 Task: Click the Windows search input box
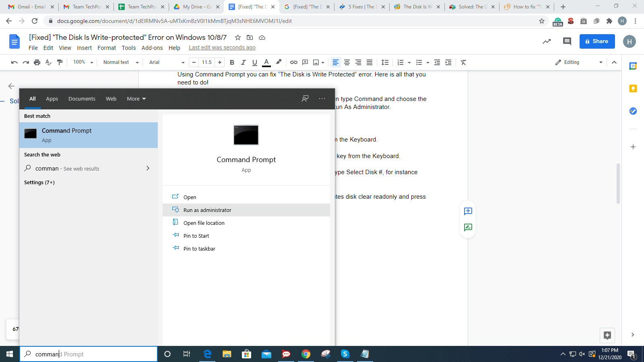point(89,354)
